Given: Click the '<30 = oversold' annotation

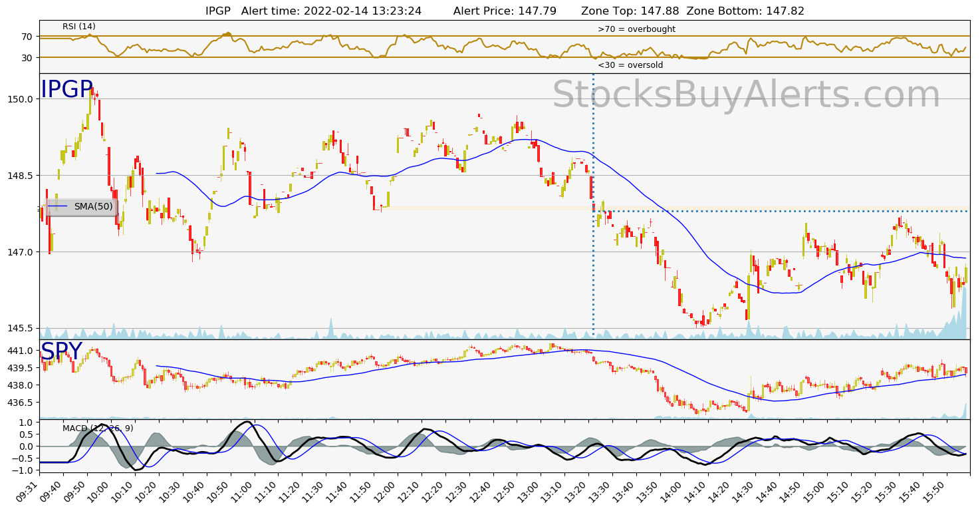Looking at the screenshot, I should click(630, 65).
